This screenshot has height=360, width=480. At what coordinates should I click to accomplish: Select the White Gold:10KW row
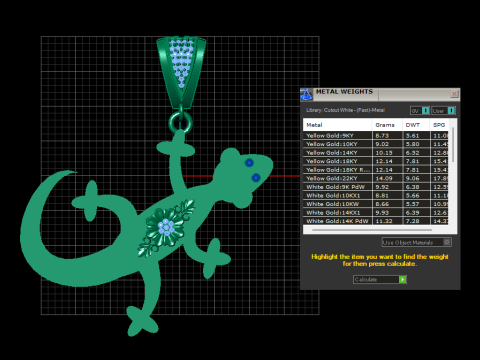click(376, 204)
